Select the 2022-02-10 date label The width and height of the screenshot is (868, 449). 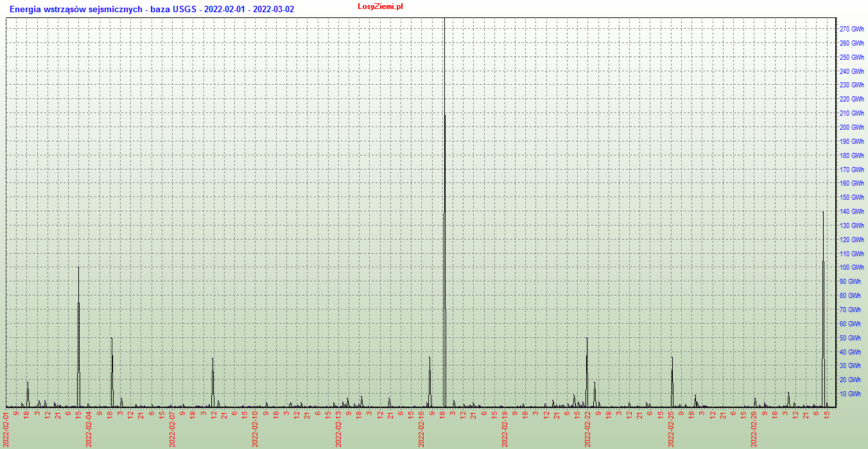pos(256,429)
